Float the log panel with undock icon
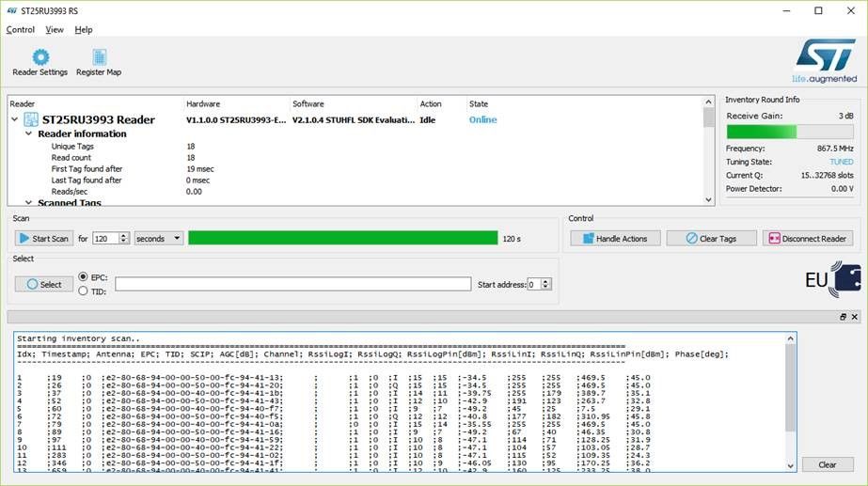Image resolution: width=868 pixels, height=486 pixels. [843, 317]
